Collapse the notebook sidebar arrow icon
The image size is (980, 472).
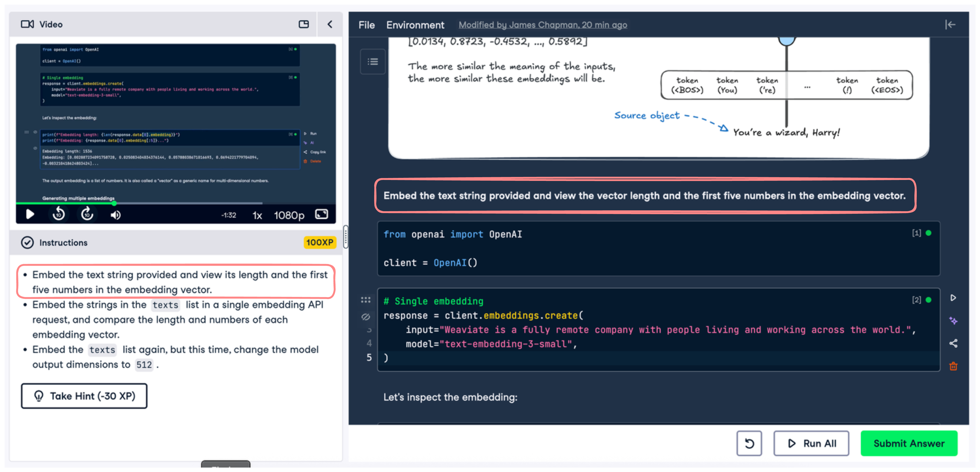click(x=950, y=25)
